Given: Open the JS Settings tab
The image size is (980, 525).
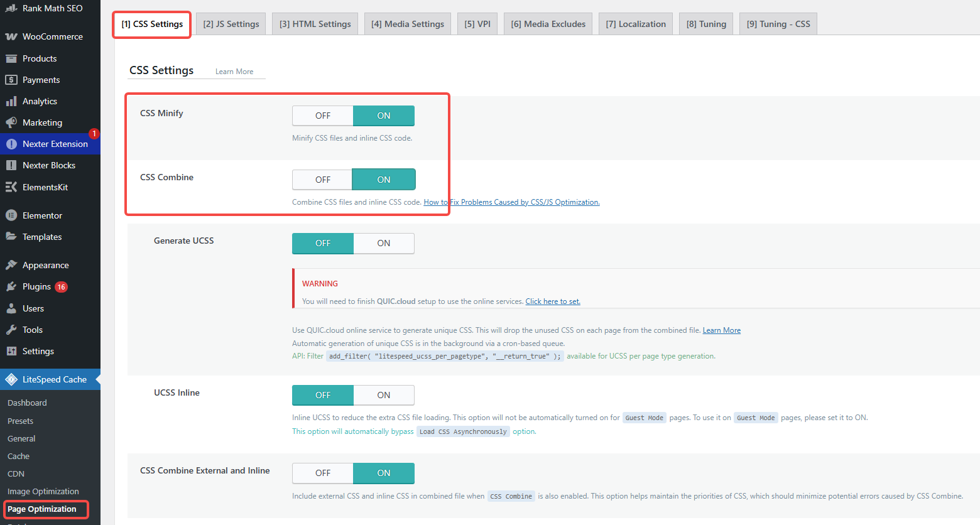Looking at the screenshot, I should click(231, 24).
